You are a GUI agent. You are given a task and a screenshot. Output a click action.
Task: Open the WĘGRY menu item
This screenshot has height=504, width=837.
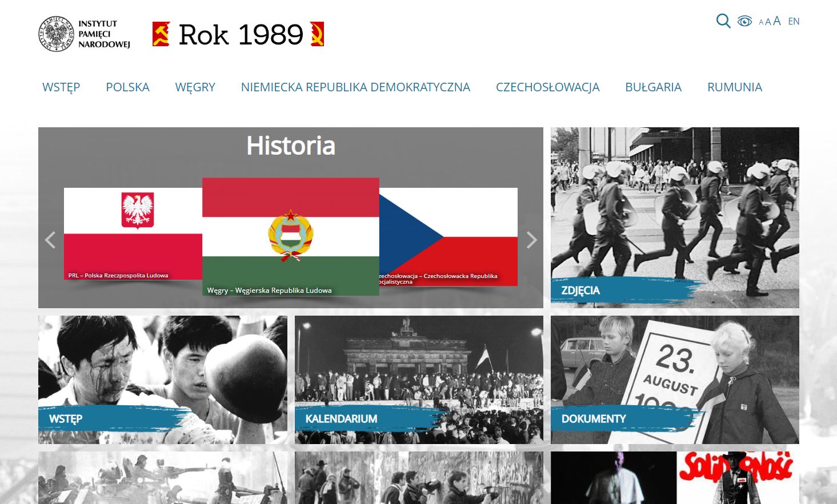click(195, 87)
